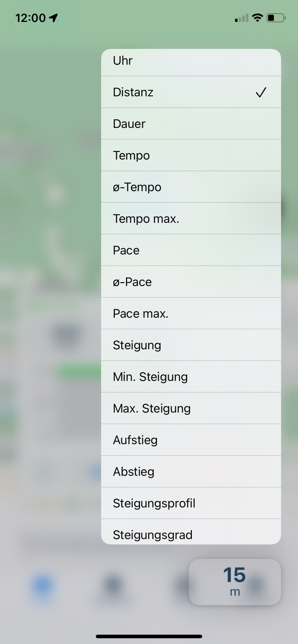Select the Pace option
Viewport: 298px width, 644px height.
coord(191,250)
